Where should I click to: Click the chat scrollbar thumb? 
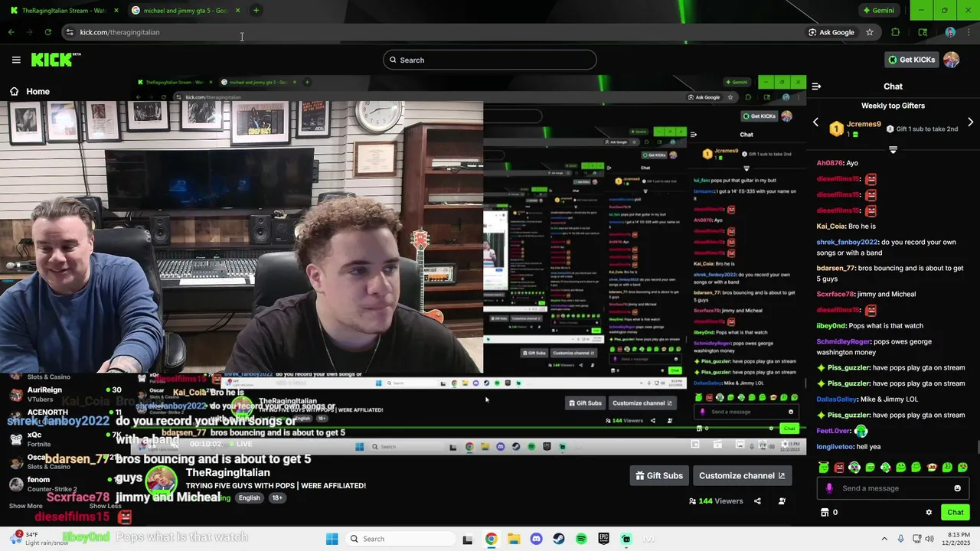coord(977,448)
